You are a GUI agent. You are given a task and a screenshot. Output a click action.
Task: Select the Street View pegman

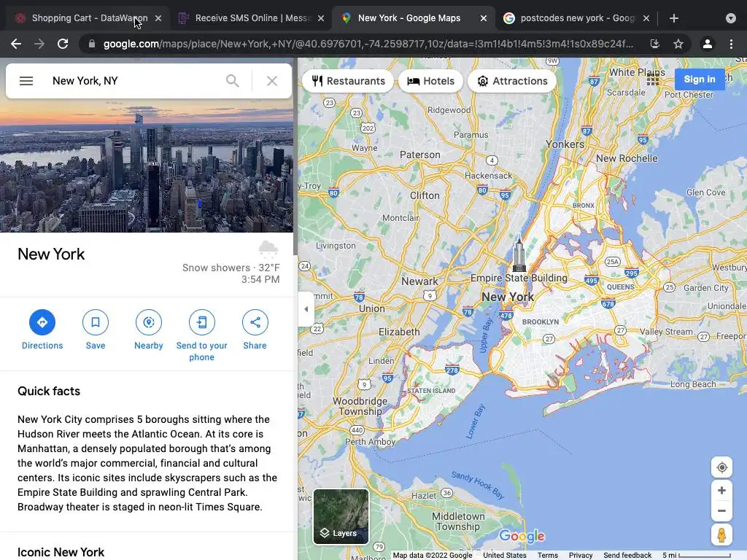(x=721, y=534)
